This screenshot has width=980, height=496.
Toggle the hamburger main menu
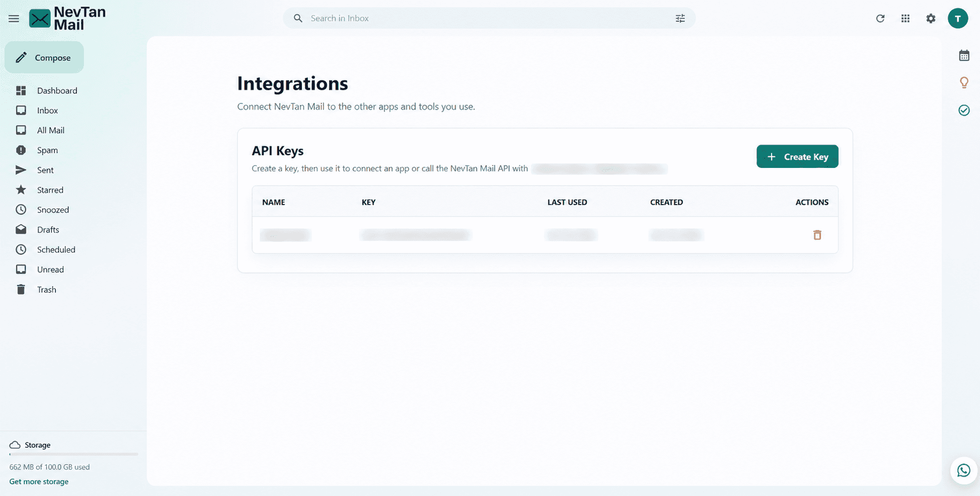click(x=14, y=19)
